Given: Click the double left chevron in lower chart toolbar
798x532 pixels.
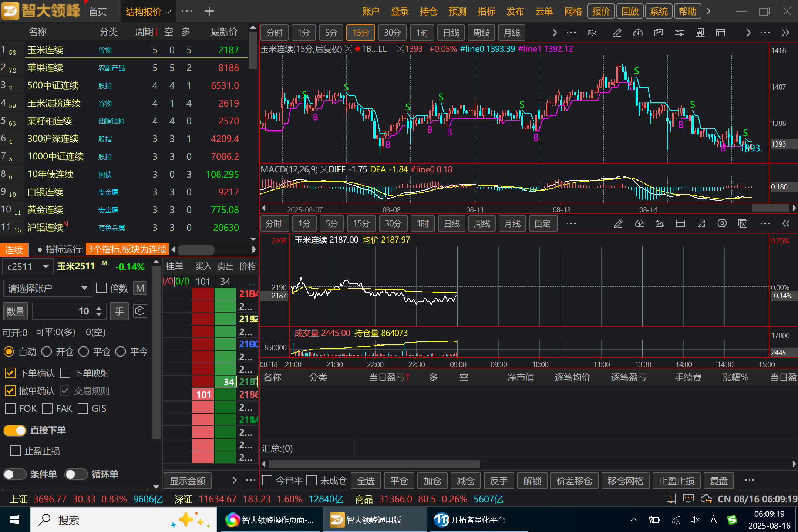Looking at the screenshot, I should (786, 223).
